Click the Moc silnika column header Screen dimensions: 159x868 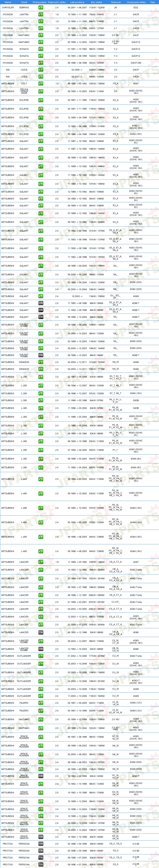click(96, 2)
